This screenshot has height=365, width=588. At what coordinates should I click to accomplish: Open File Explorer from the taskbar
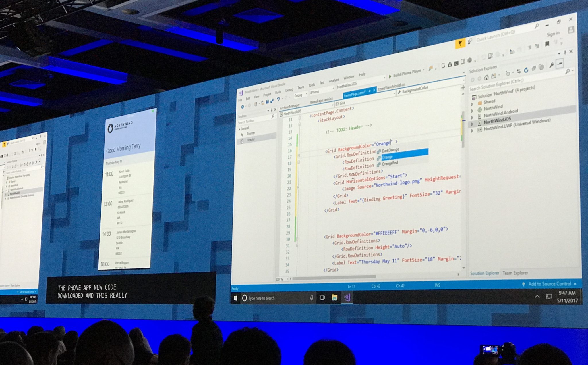click(x=334, y=298)
